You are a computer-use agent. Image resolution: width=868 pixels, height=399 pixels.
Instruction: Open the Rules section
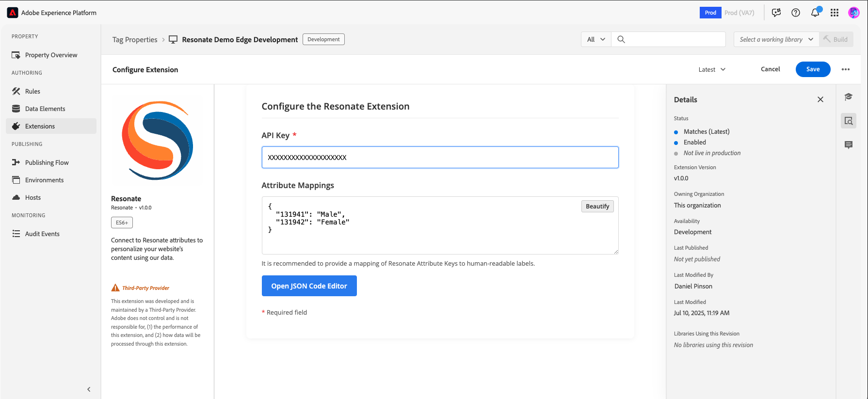51,91
